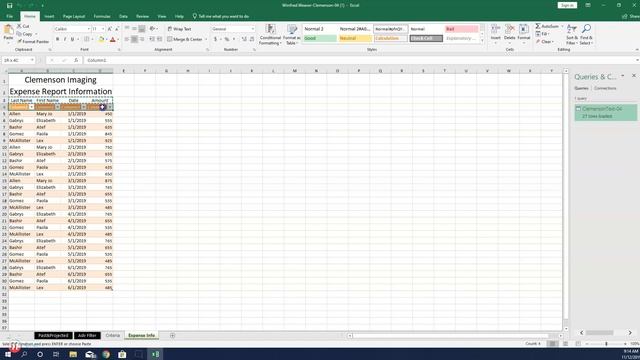Open the File menu tab
This screenshot has height=360, width=640.
coord(10,16)
